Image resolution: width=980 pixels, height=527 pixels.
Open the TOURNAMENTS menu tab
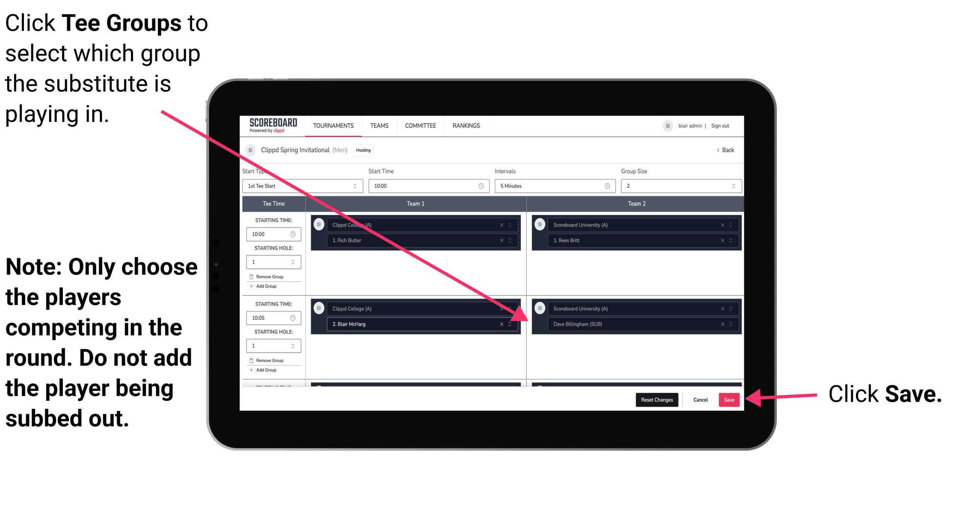click(332, 126)
